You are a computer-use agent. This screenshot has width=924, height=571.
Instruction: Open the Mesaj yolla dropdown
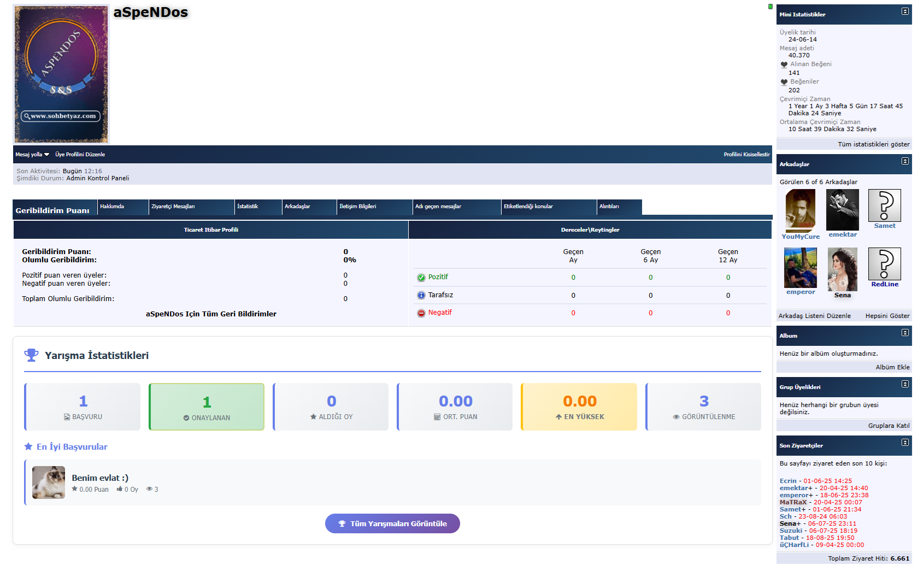[32, 155]
